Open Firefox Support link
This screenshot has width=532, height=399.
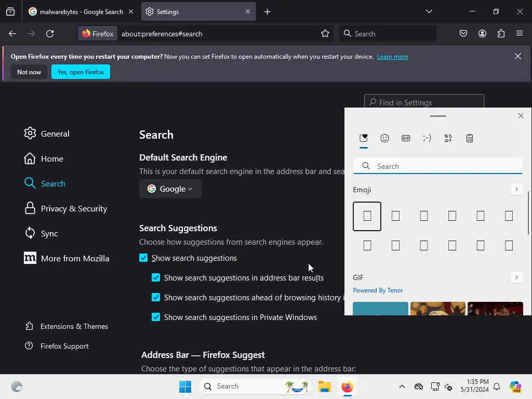57,346
